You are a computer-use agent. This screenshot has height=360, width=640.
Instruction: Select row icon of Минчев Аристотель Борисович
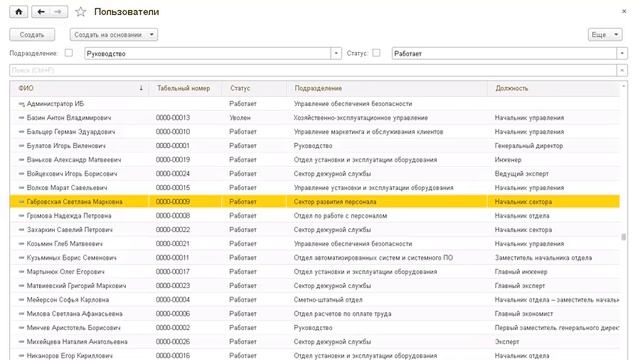[x=21, y=328]
